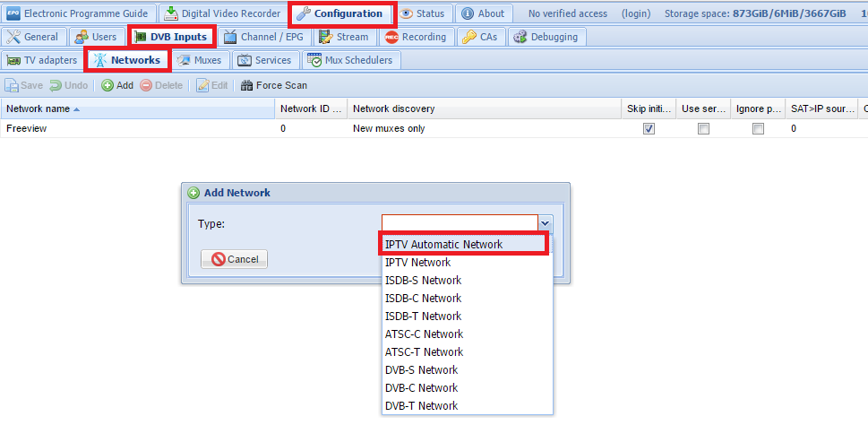Click the Add Network dialog plus icon
This screenshot has width=868, height=425.
193,193
